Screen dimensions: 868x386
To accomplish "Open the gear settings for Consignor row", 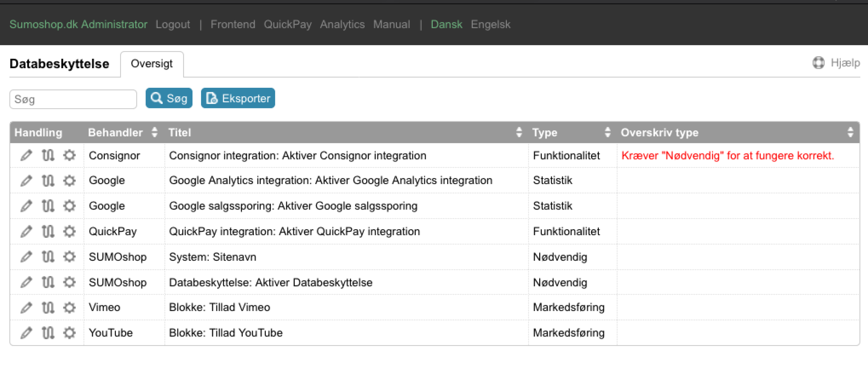I will click(69, 155).
